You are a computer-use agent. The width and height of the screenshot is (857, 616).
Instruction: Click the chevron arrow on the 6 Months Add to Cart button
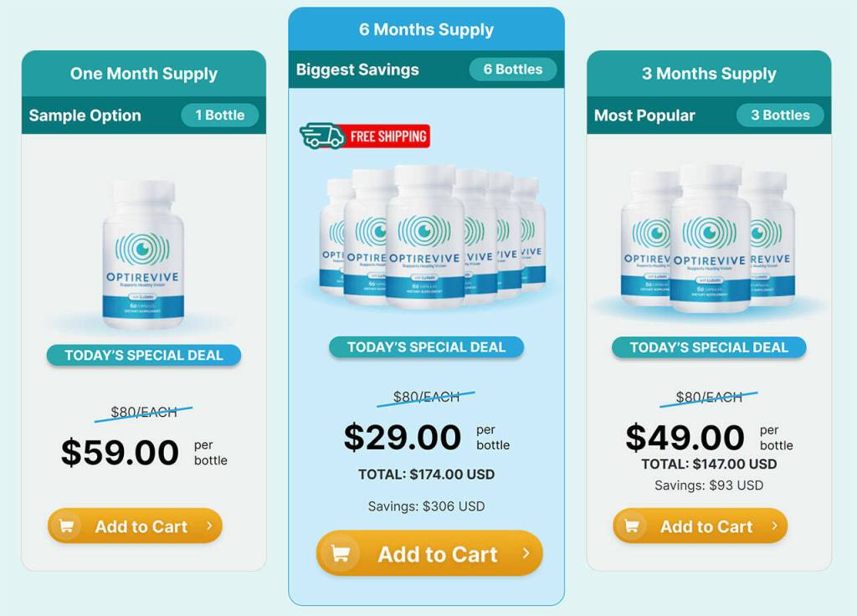click(526, 553)
